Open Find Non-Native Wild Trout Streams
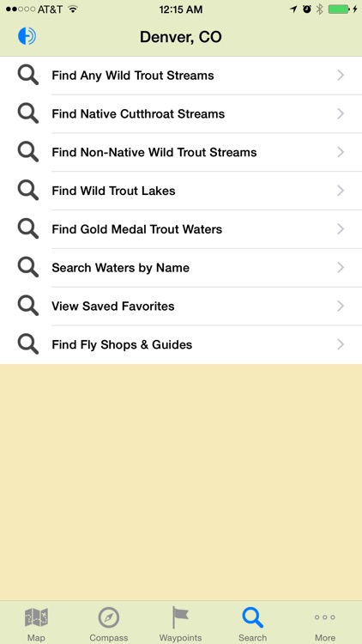This screenshot has width=362, height=644. click(x=181, y=152)
